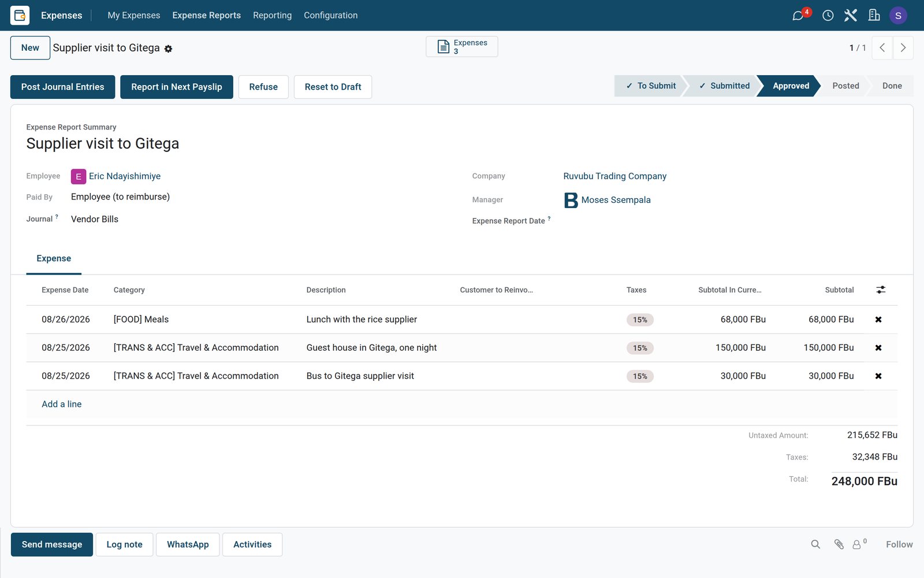Open the Reporting menu

pos(272,16)
